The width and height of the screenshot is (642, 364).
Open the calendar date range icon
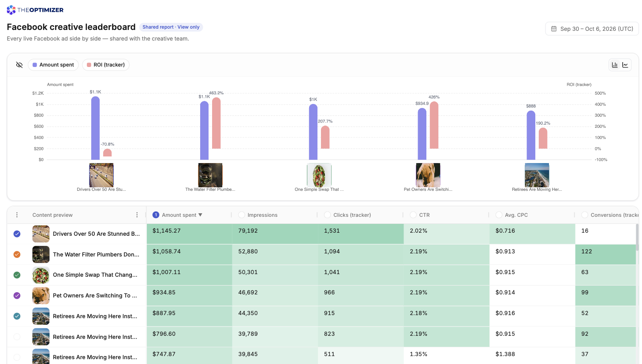click(x=554, y=29)
